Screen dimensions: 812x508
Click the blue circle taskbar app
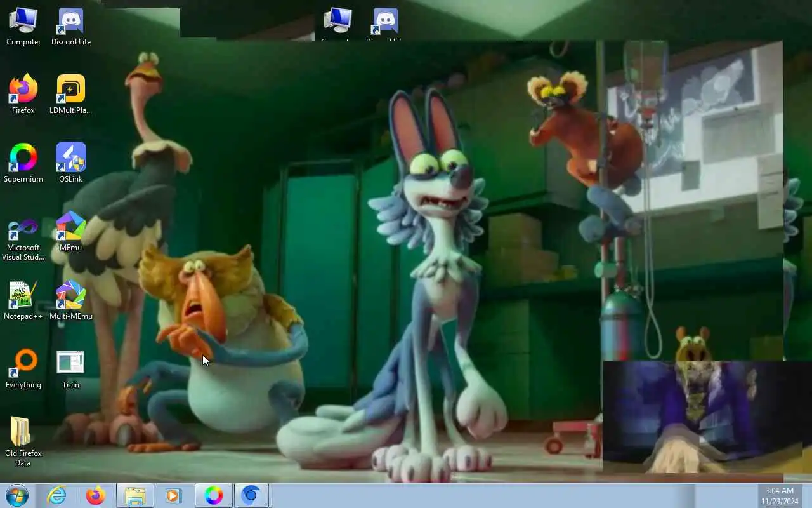point(252,495)
